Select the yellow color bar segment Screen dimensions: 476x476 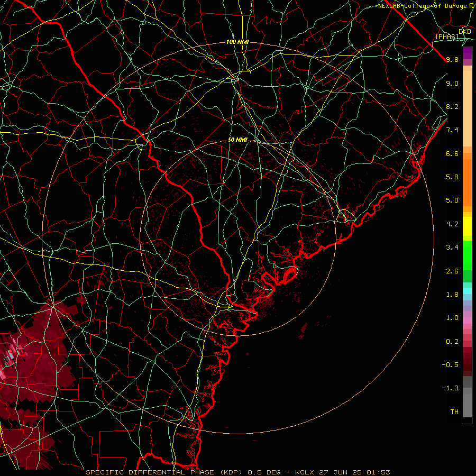(x=467, y=226)
